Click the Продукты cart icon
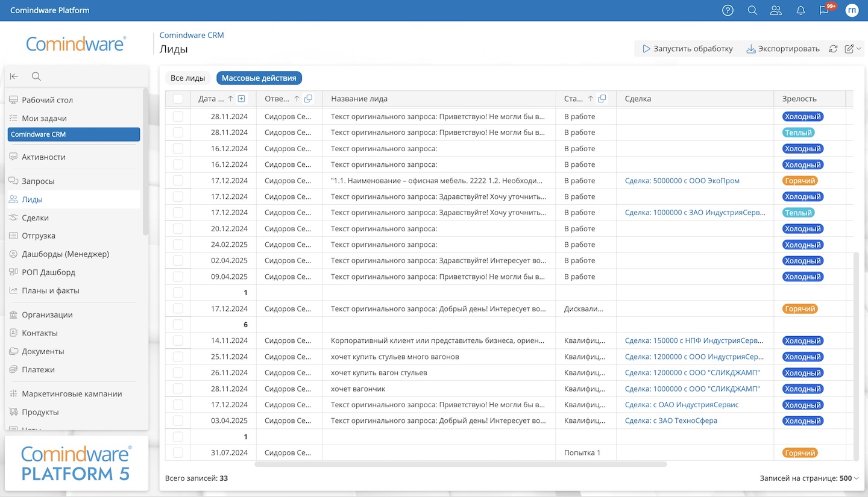The height and width of the screenshot is (497, 868). click(13, 412)
